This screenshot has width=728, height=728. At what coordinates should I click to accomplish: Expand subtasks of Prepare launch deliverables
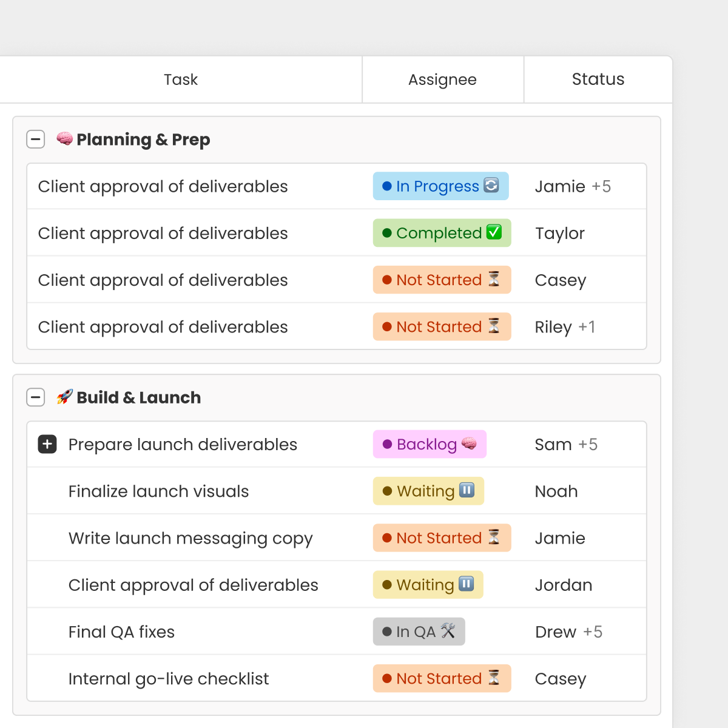47,444
